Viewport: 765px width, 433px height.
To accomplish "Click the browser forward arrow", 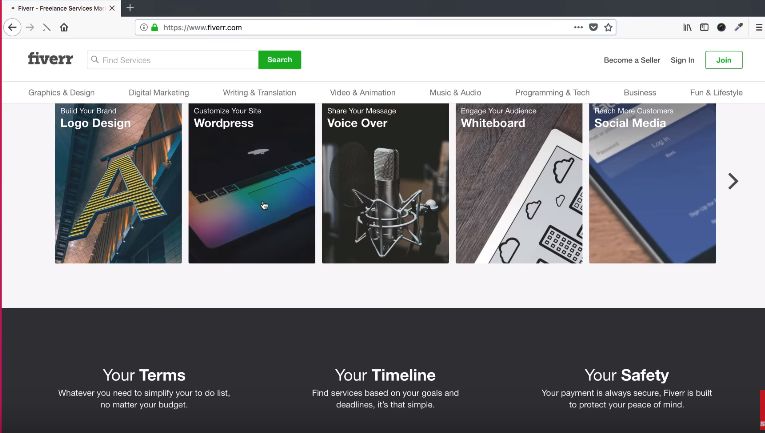I will tap(30, 27).
